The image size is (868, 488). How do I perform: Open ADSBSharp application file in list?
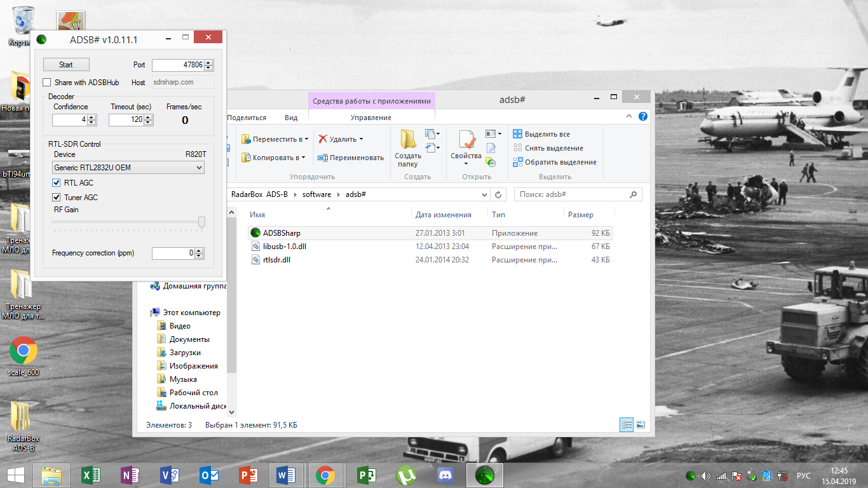(x=281, y=233)
